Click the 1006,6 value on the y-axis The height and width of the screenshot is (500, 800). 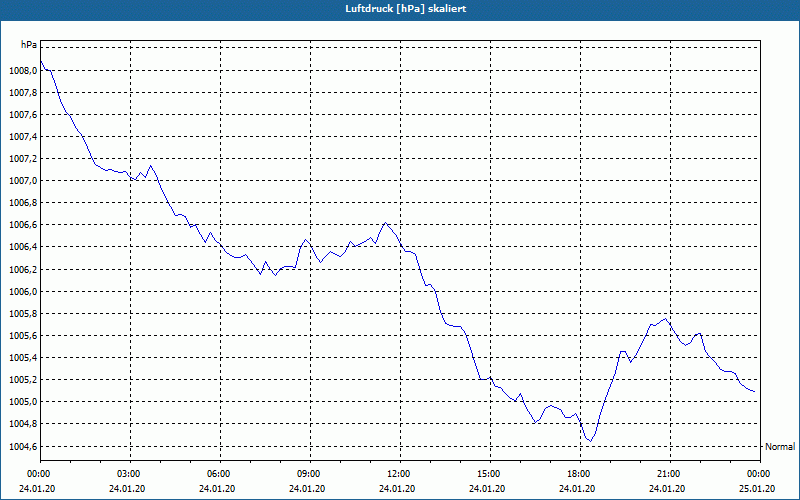[x=23, y=225]
